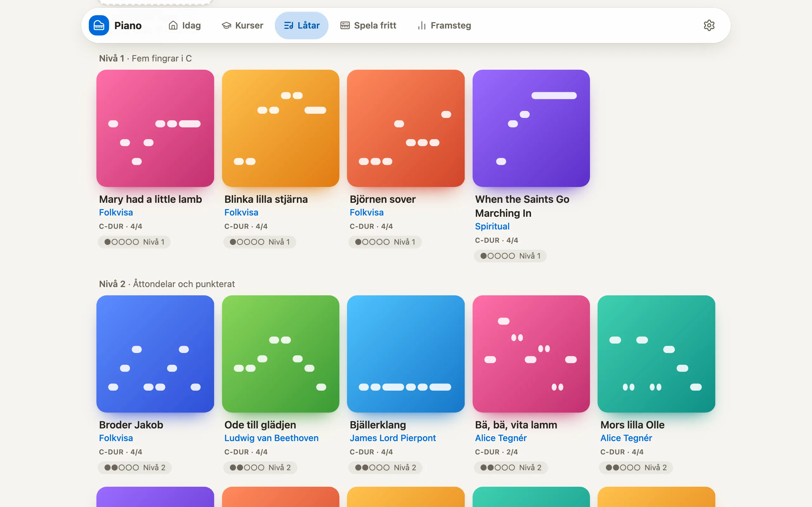Open the Broder Jakob song cover
Image resolution: width=812 pixels, height=507 pixels.
[x=155, y=354]
